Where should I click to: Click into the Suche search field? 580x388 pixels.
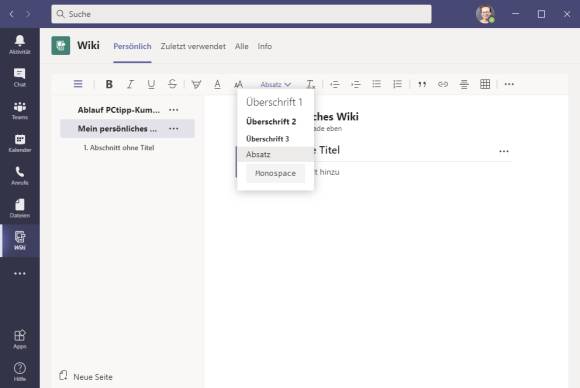click(241, 14)
